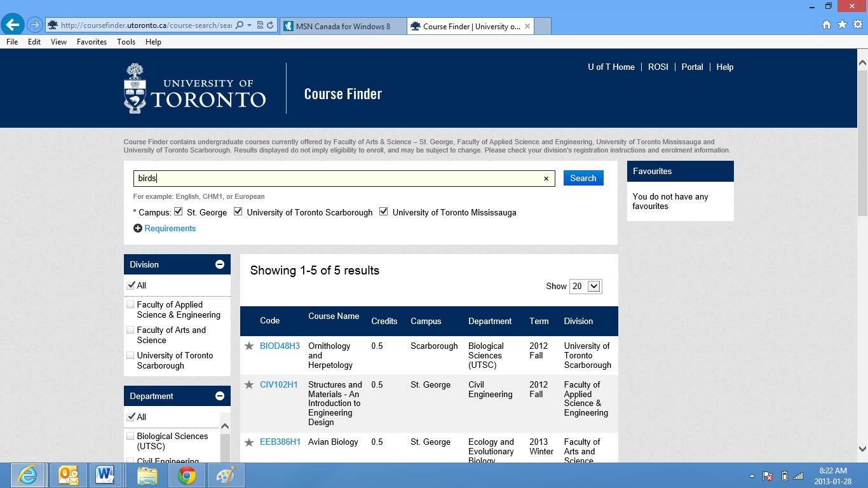Add EEB386H1 to favourites with star
This screenshot has height=488, width=868.
[x=249, y=442]
